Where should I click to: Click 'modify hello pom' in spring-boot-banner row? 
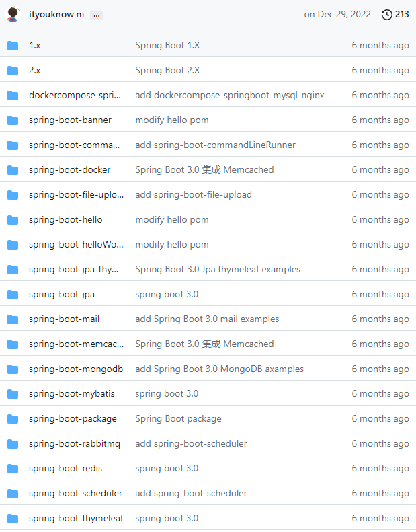(172, 120)
